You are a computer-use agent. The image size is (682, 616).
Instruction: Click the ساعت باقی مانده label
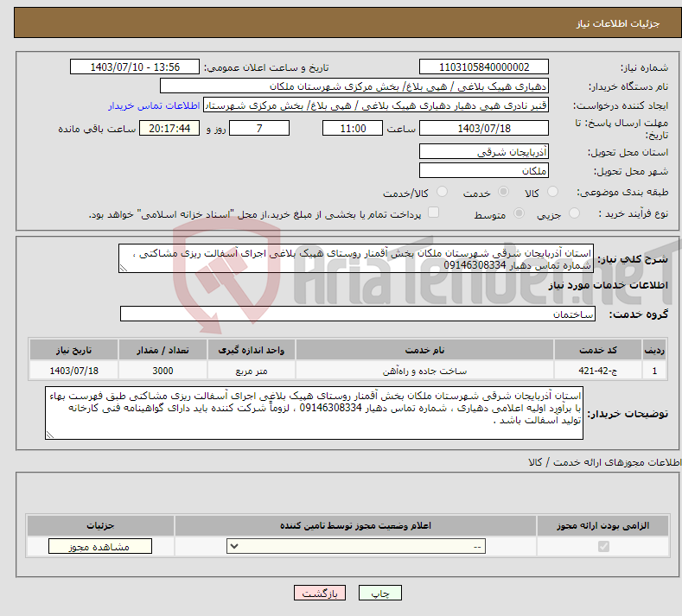tap(97, 129)
